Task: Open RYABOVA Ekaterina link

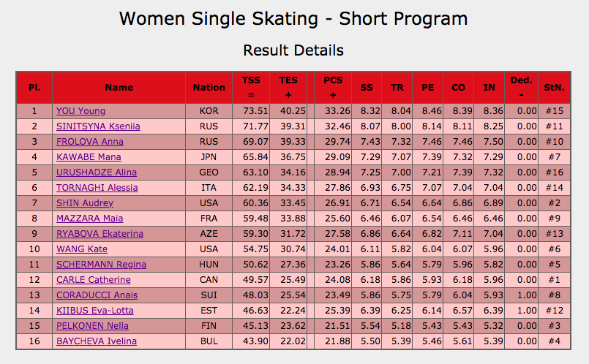Action: point(100,234)
